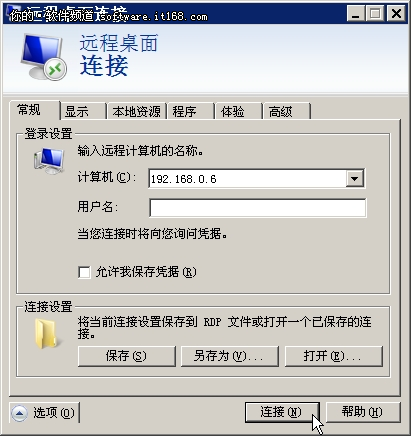Select the 常规 tab
Screen dimensions: 411x436
tap(35, 110)
